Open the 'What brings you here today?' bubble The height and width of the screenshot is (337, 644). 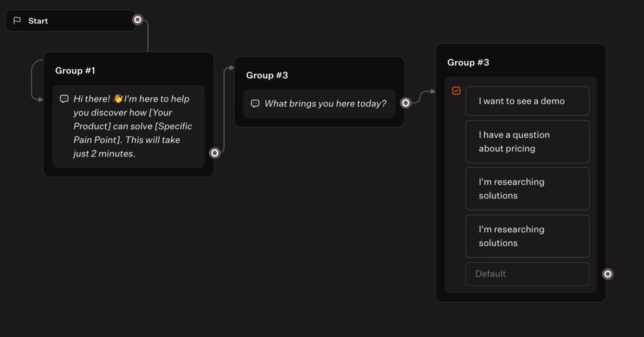click(x=325, y=103)
